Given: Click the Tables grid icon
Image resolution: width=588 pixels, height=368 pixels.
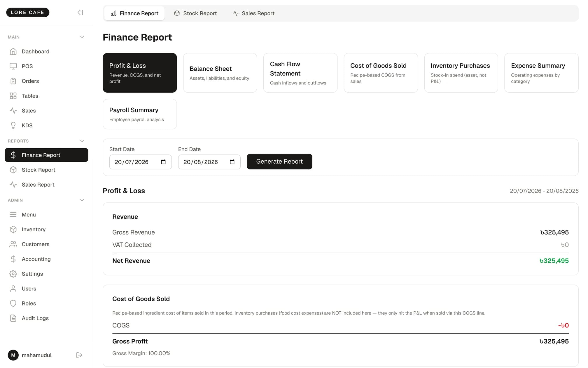Looking at the screenshot, I should (x=13, y=96).
